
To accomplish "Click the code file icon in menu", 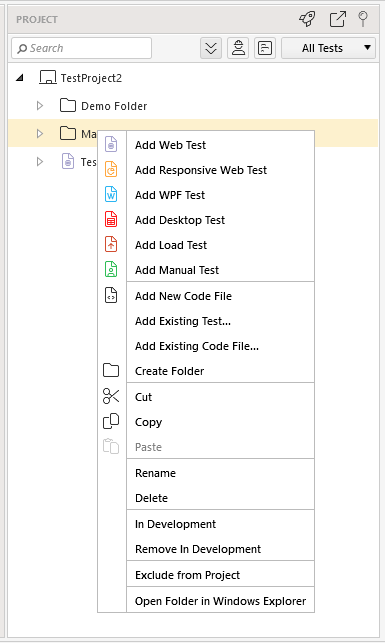I will pos(111,295).
